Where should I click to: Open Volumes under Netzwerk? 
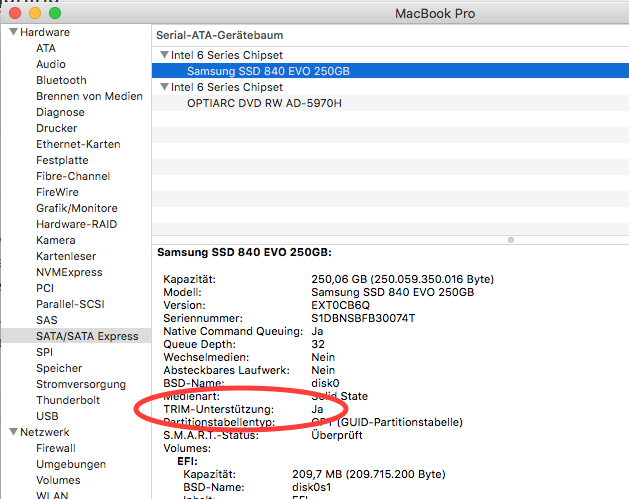58,480
